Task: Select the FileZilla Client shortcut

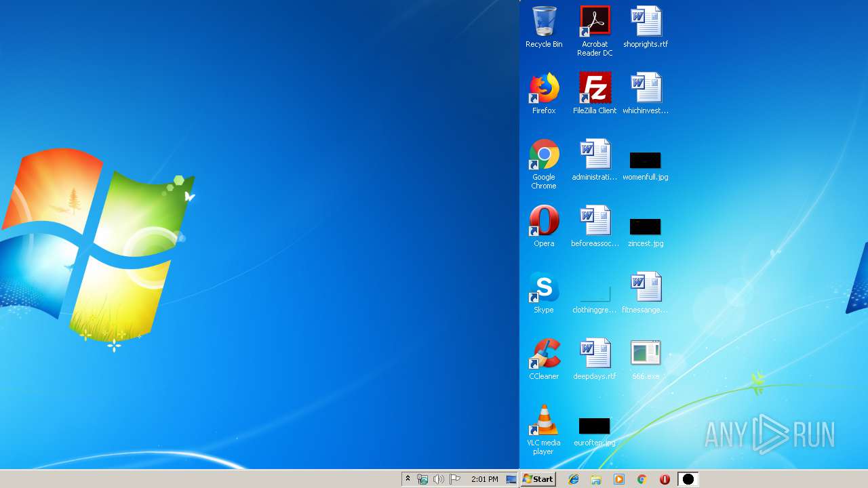Action: (595, 94)
